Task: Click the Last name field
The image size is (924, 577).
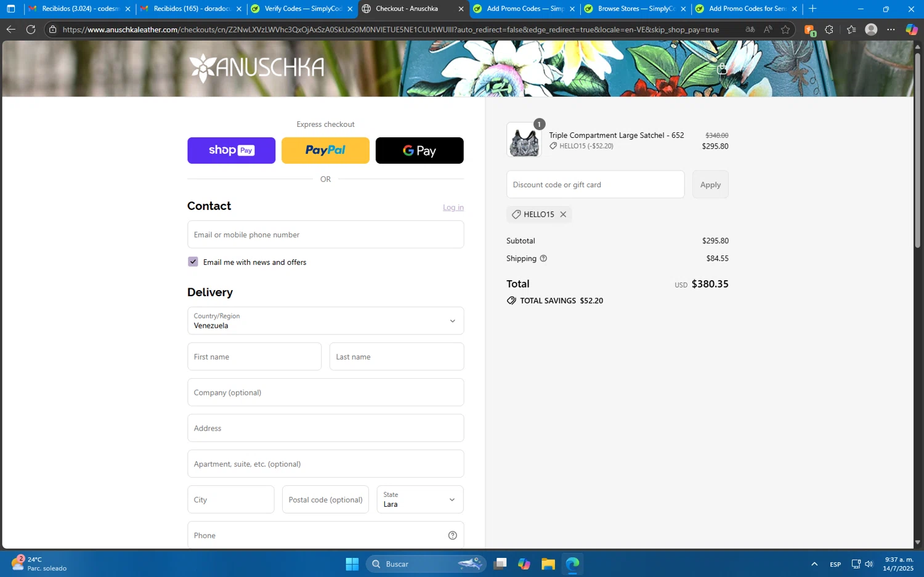Action: point(397,357)
